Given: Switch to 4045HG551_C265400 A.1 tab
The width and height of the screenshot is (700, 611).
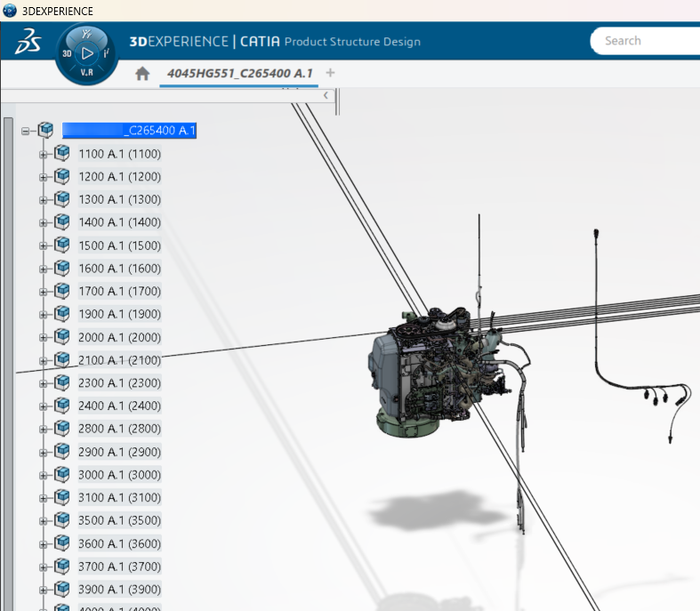Looking at the screenshot, I should coord(239,73).
